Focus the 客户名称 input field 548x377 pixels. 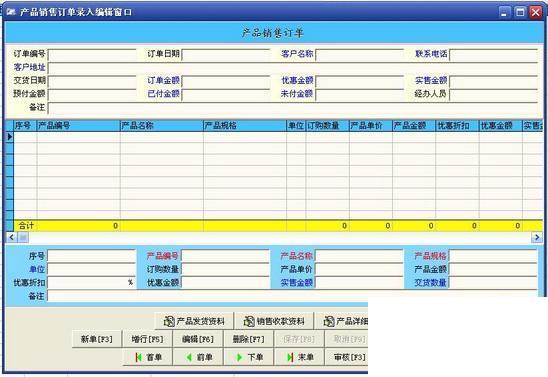tap(360, 55)
